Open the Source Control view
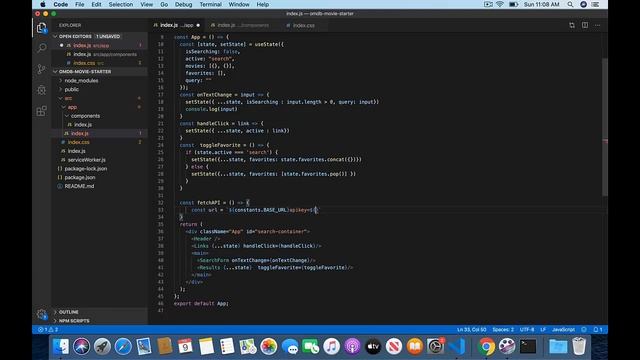This screenshot has width=640, height=360. point(41,69)
